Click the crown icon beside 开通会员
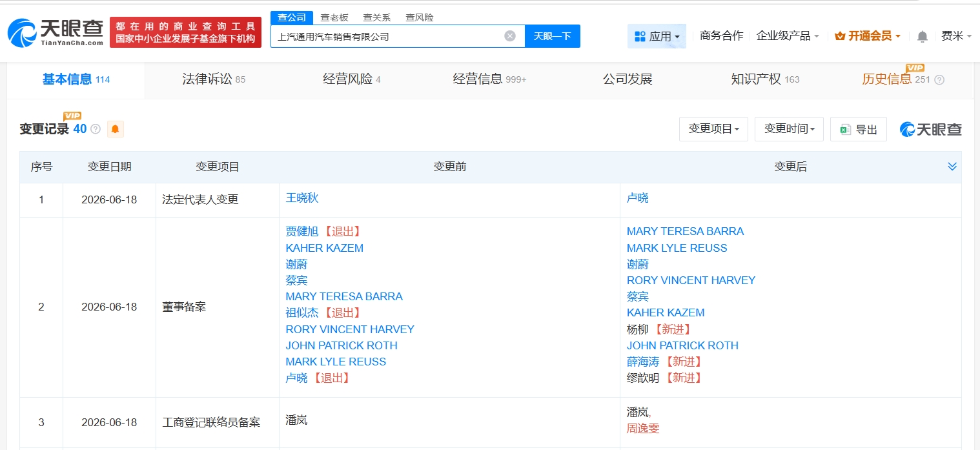 click(x=840, y=36)
